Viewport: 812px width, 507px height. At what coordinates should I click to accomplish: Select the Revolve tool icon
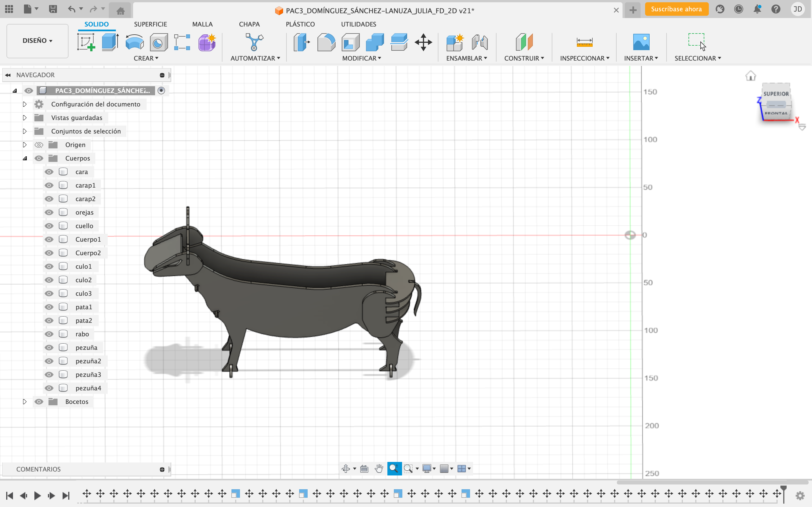(x=134, y=42)
